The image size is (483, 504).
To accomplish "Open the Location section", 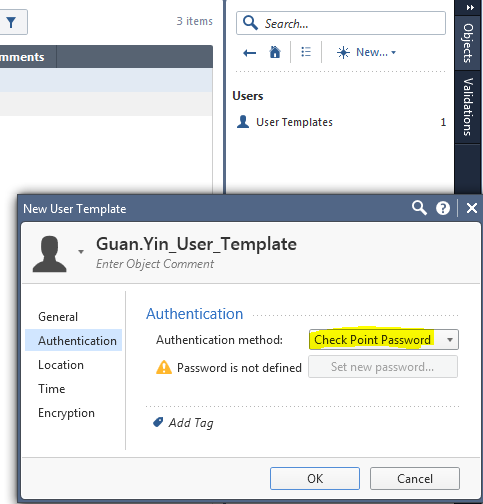I will pyautogui.click(x=61, y=365).
